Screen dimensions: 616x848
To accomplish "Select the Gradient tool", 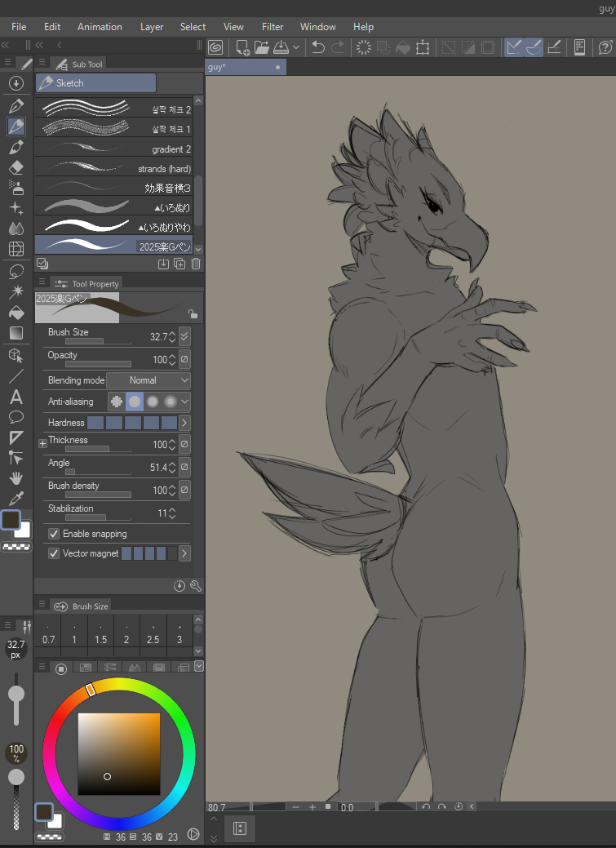I will pyautogui.click(x=16, y=333).
